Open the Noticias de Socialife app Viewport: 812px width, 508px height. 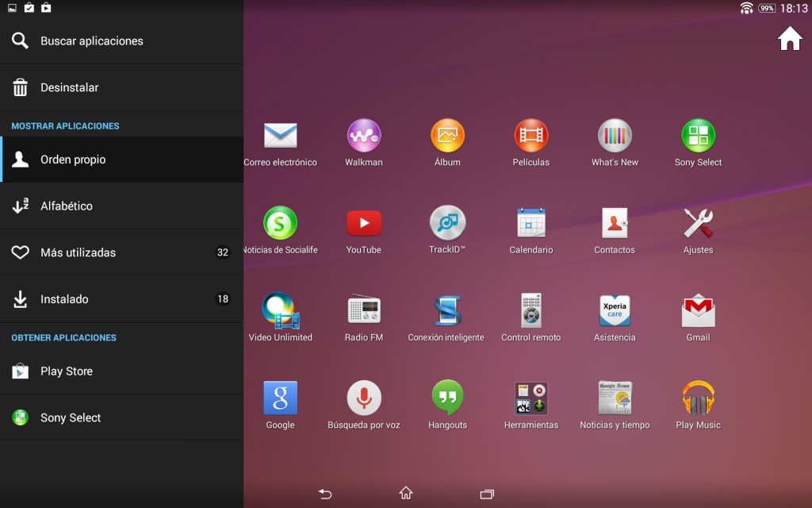[x=280, y=223]
